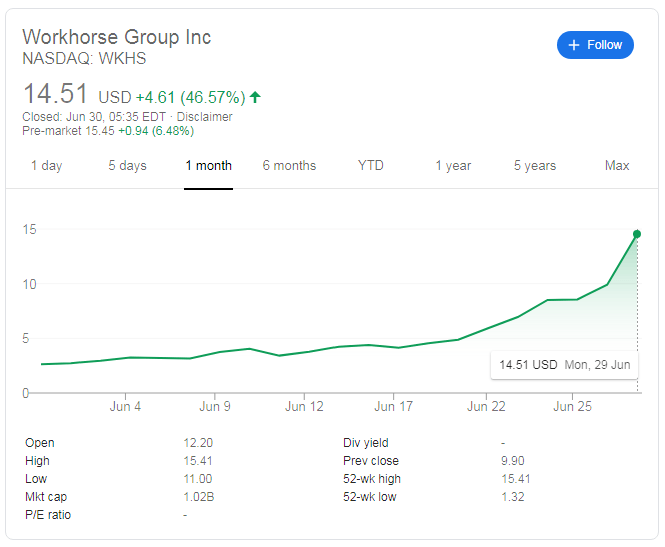Click the Div yield label
The height and width of the screenshot is (547, 665).
(366, 443)
